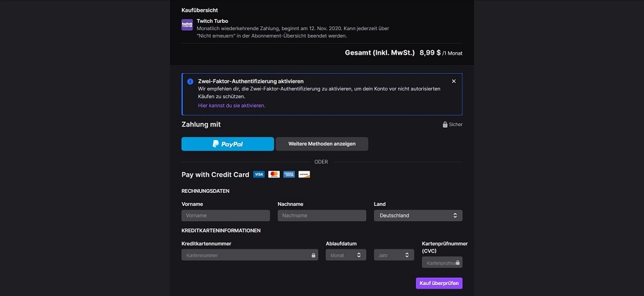The width and height of the screenshot is (644, 296).
Task: Click the American Express card icon
Action: 289,174
